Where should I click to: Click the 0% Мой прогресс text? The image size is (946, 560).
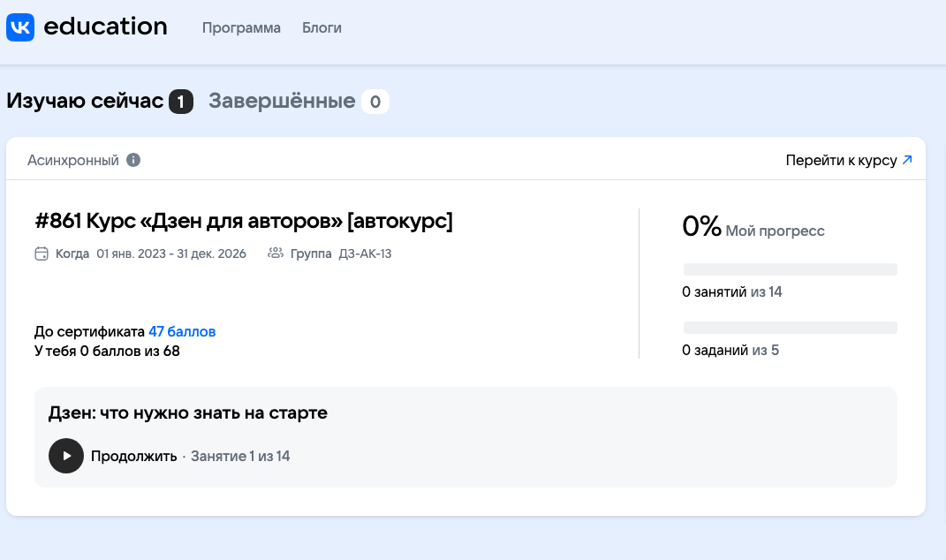[753, 228]
